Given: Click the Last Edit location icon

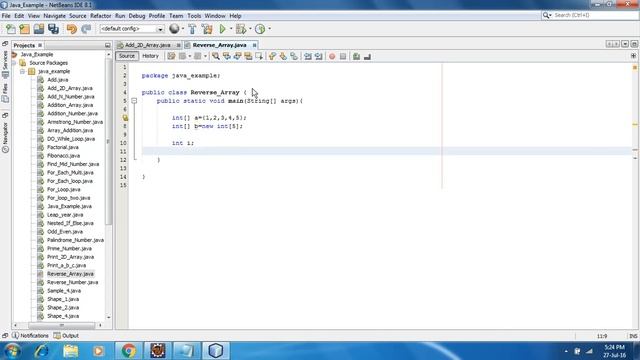Looking at the screenshot, I should point(171,56).
